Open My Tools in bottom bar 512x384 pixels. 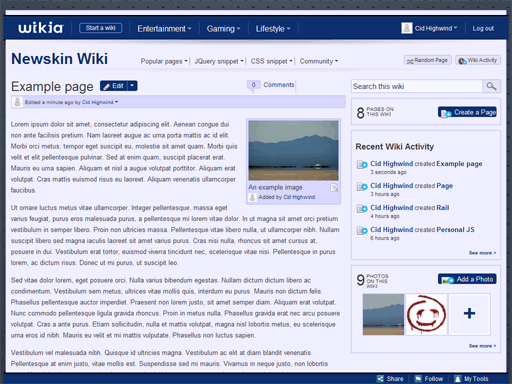coord(472,379)
